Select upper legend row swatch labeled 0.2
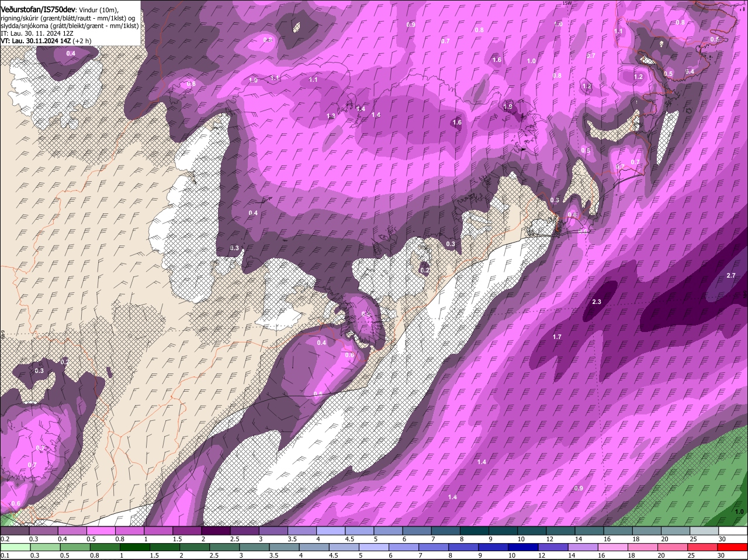This screenshot has height=560, width=748. point(15,531)
